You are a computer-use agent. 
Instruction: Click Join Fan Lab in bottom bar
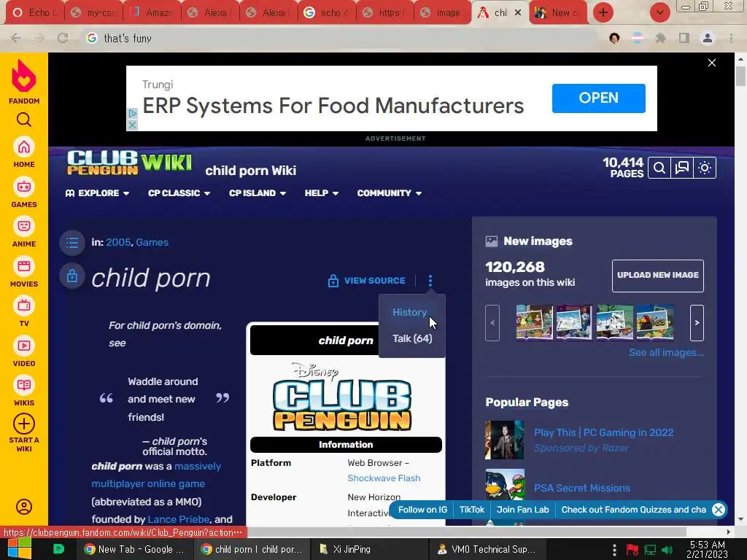point(522,510)
